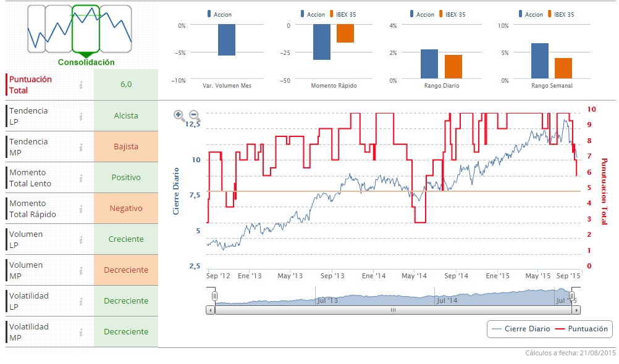Toggle Accion legend in Rango Semanal chart
619x364 pixels.
[x=531, y=14]
